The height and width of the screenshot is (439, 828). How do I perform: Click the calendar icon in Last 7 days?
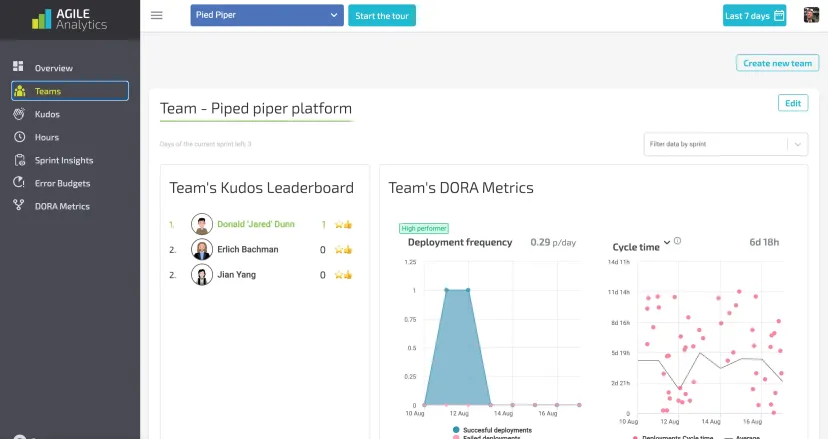click(x=779, y=15)
